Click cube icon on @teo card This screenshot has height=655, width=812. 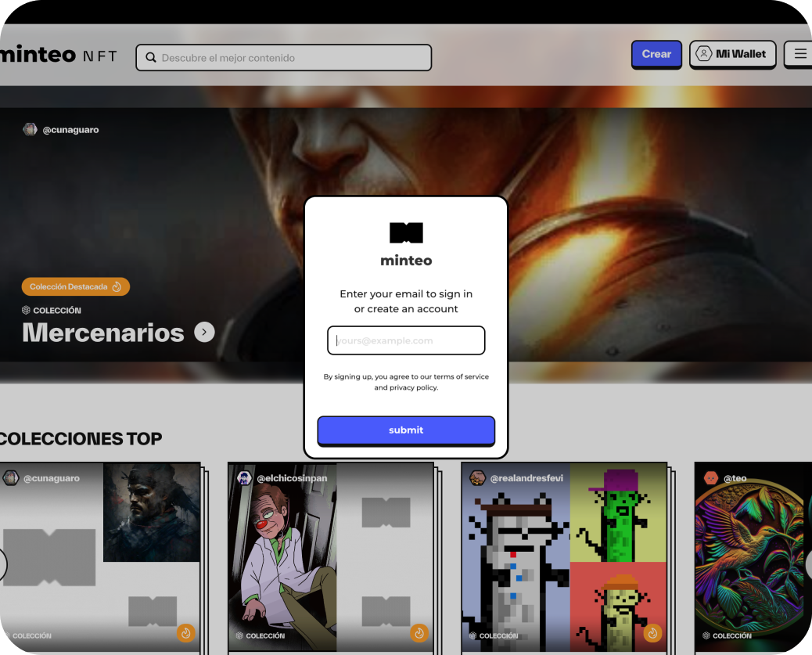706,635
